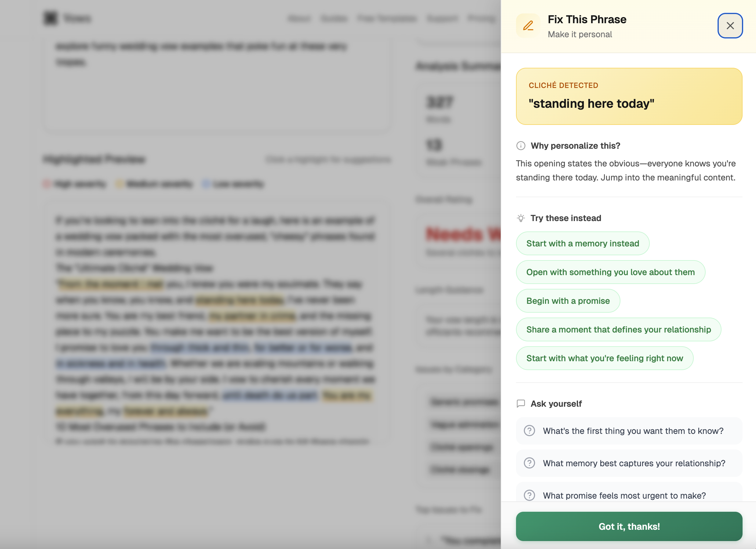Click the question mark icon beside the promise question

click(x=529, y=495)
